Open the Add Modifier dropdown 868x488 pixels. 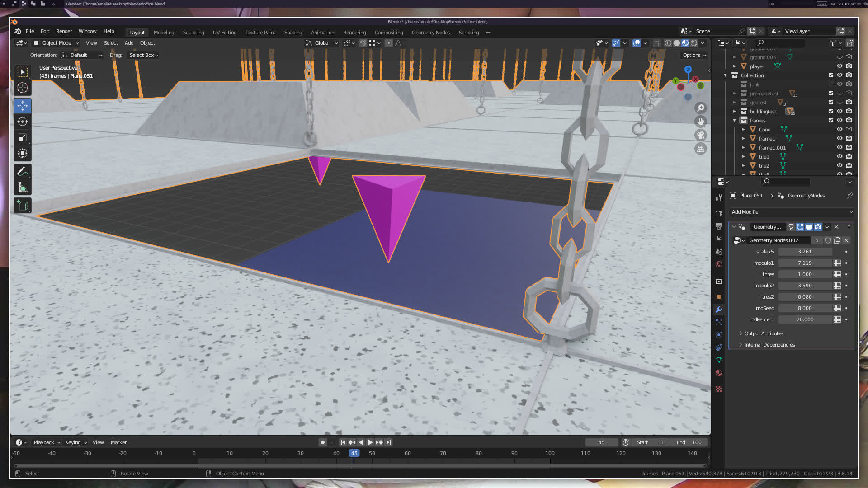click(791, 212)
